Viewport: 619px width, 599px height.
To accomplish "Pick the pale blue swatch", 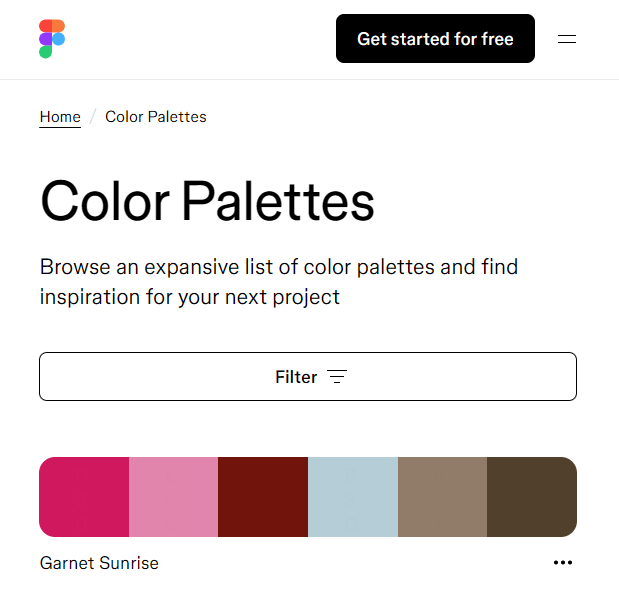I will (x=353, y=497).
